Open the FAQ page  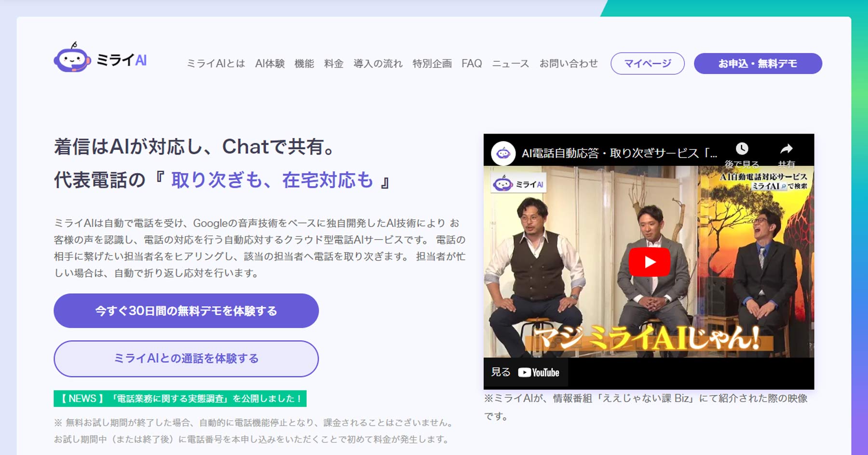472,64
